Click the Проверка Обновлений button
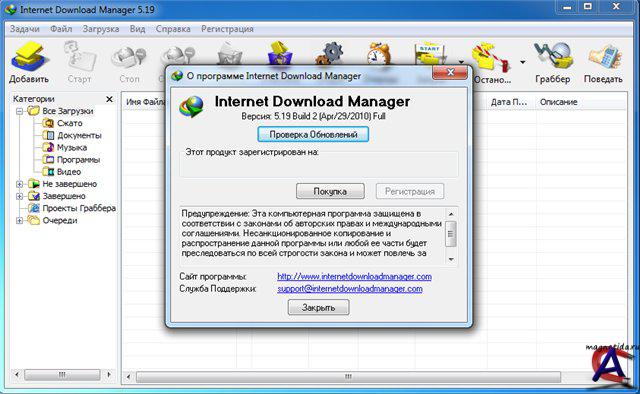The image size is (640, 394). [x=313, y=134]
